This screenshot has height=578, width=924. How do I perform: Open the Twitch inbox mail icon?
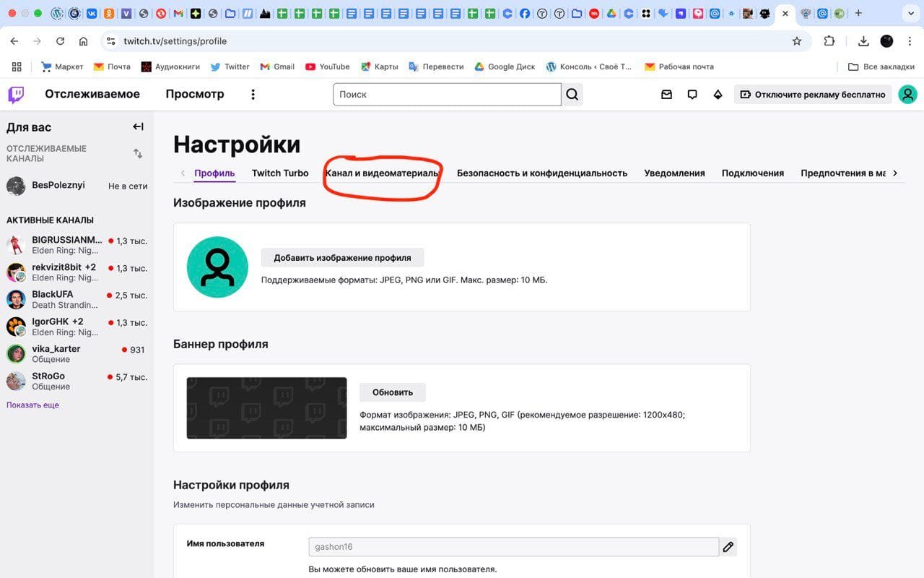tap(666, 95)
